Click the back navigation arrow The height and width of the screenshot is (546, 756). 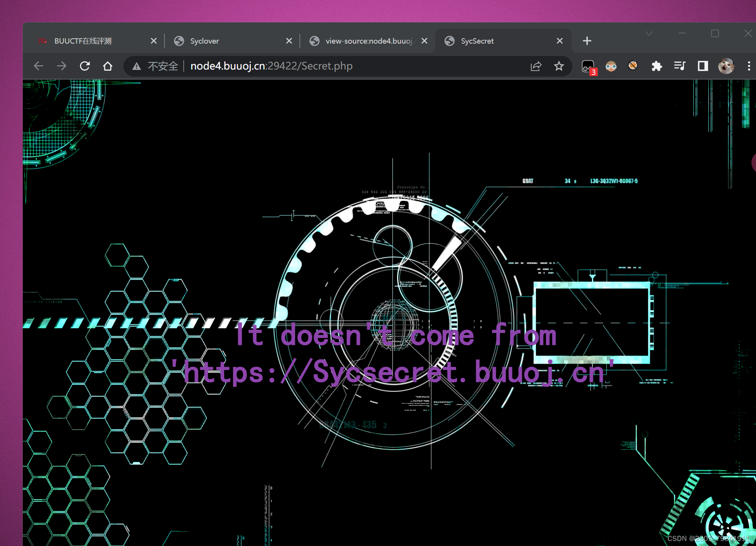[x=38, y=66]
